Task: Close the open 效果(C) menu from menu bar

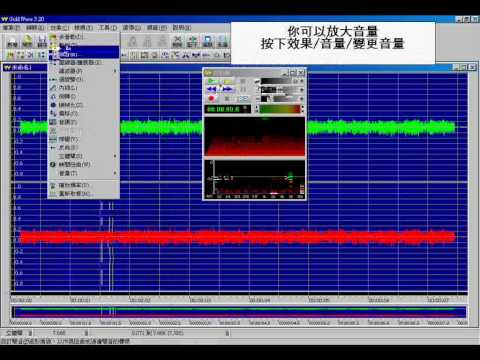Action: pyautogui.click(x=59, y=28)
